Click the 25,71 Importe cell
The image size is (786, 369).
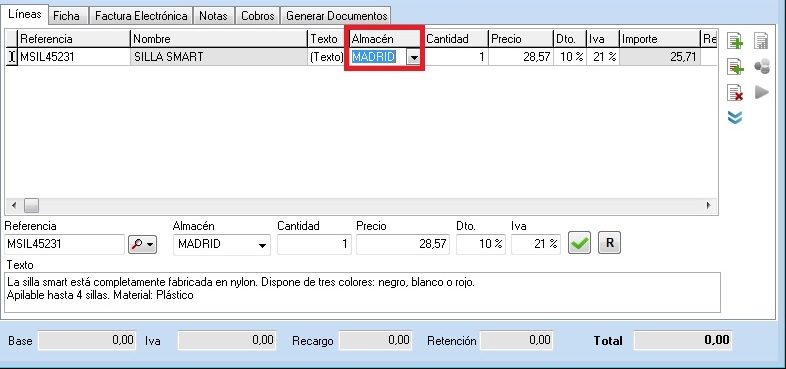[660, 57]
